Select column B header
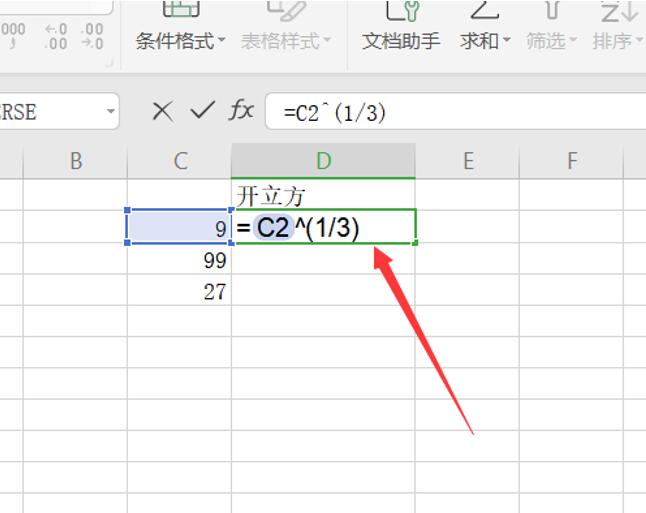 click(x=75, y=161)
